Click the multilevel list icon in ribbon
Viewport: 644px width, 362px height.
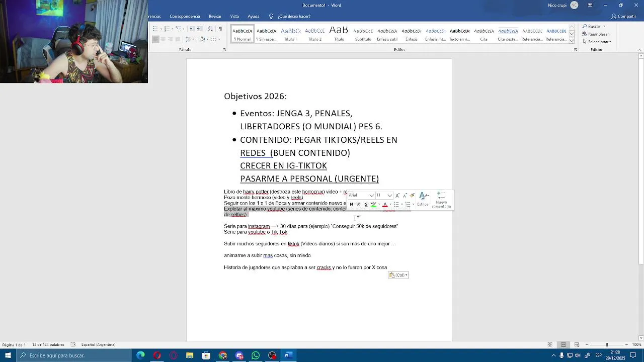(x=179, y=29)
